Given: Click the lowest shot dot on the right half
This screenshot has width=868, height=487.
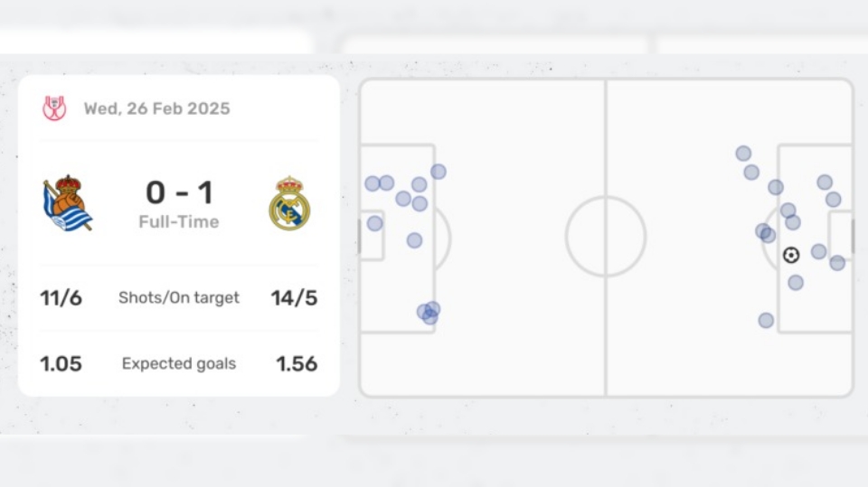Looking at the screenshot, I should tap(766, 320).
